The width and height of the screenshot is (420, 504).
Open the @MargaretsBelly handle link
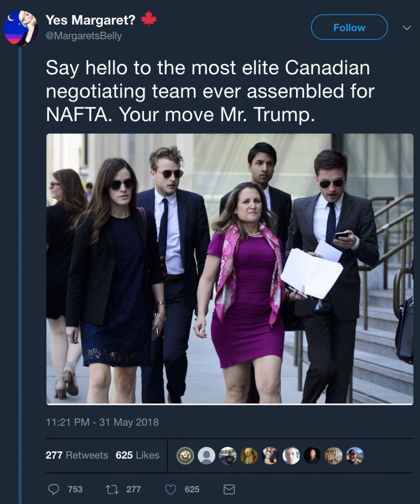[84, 35]
